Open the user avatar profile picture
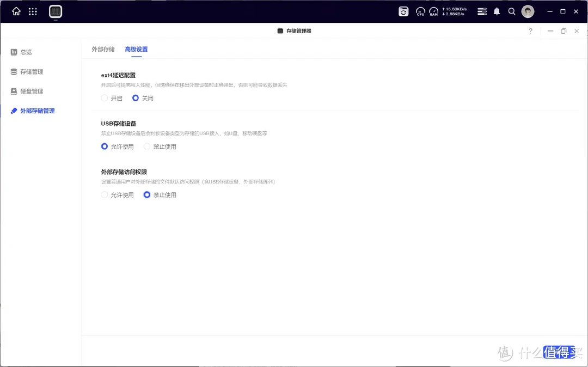The image size is (588, 367). pyautogui.click(x=527, y=11)
